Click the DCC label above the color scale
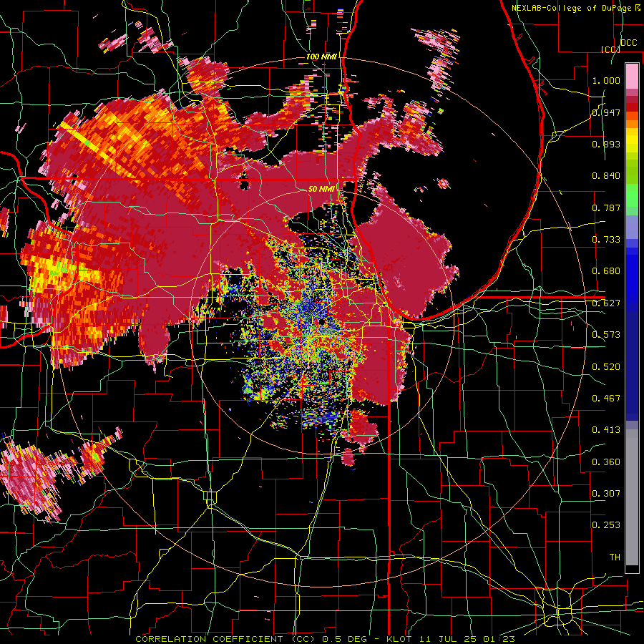The width and height of the screenshot is (644, 644). 628,43
